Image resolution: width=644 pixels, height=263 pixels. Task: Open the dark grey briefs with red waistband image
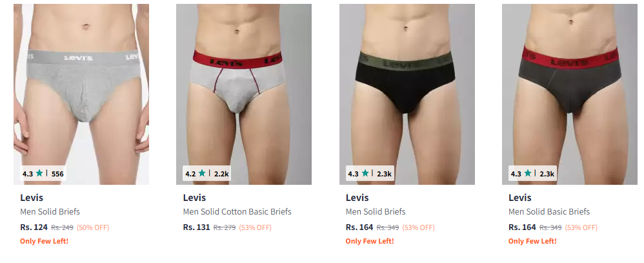[570, 94]
